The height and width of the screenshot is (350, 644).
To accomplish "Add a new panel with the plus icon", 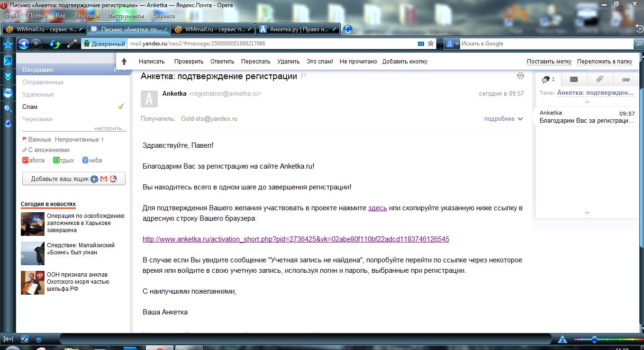I will [x=8, y=124].
